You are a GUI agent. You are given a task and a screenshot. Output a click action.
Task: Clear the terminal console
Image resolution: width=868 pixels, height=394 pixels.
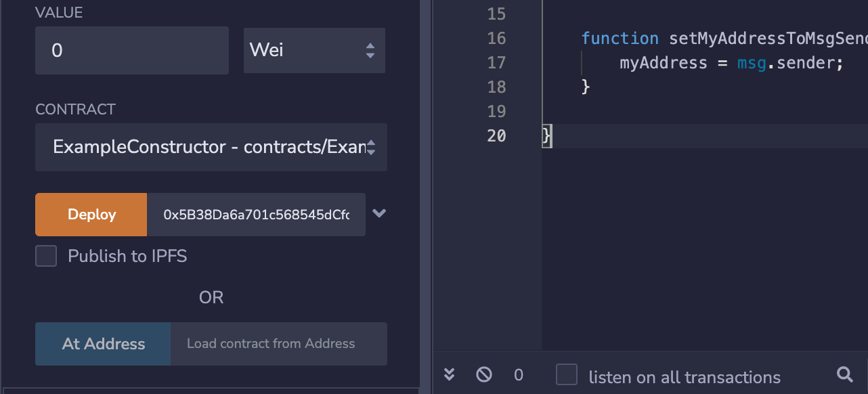click(x=483, y=374)
